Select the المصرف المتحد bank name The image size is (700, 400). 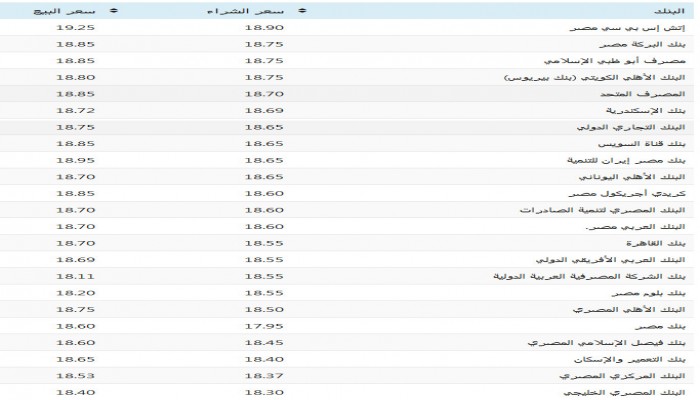click(642, 94)
